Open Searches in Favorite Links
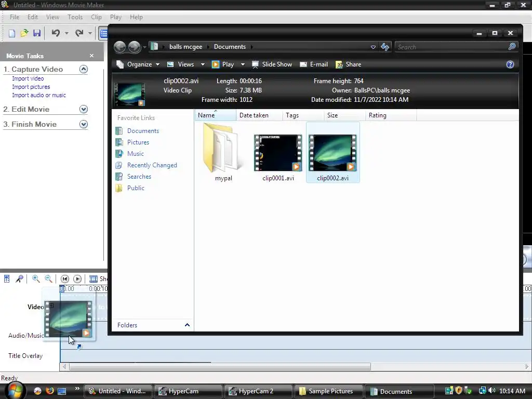 139,177
